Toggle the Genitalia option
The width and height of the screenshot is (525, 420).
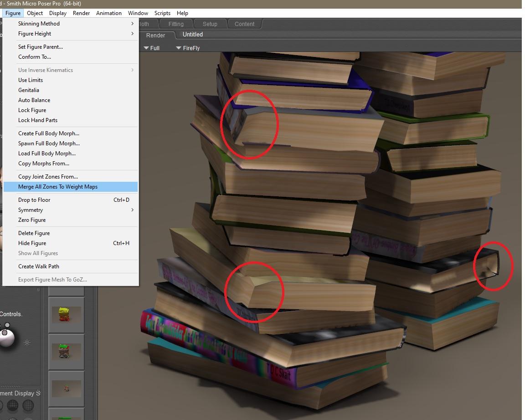[71, 90]
